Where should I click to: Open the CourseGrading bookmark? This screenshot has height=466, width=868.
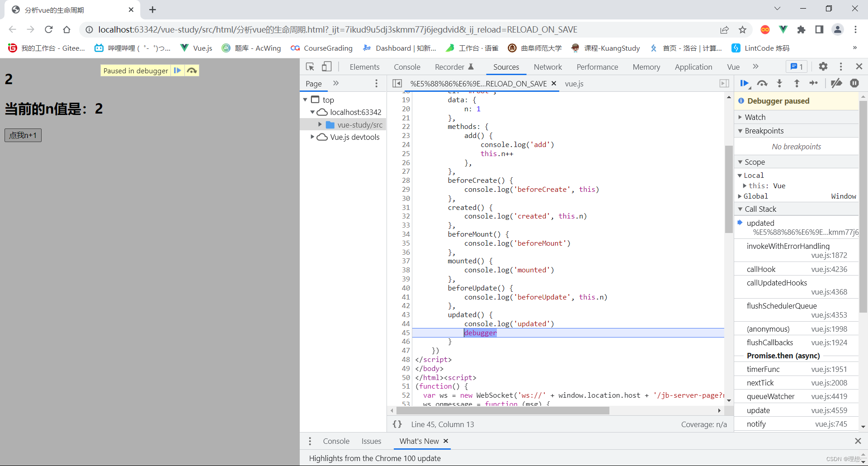(x=321, y=48)
